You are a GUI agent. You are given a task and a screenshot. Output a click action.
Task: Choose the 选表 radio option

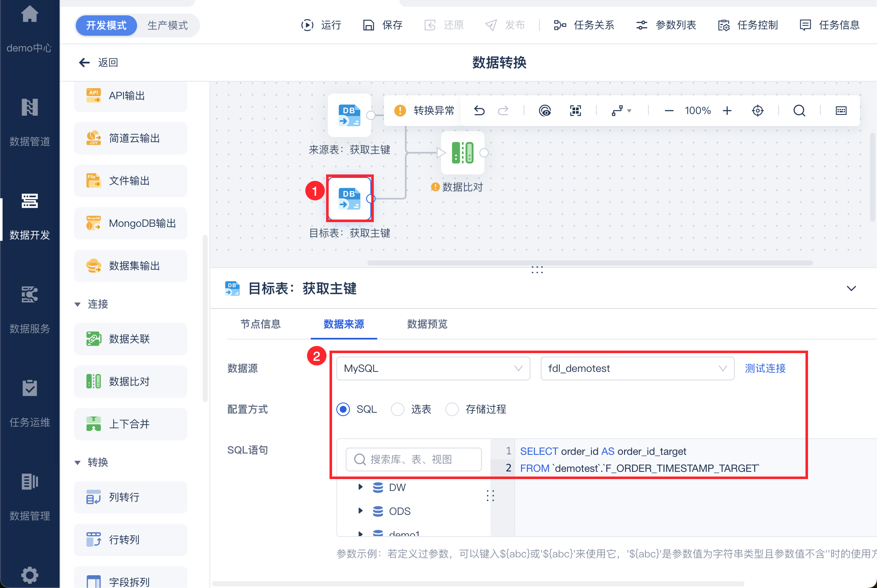(x=398, y=409)
